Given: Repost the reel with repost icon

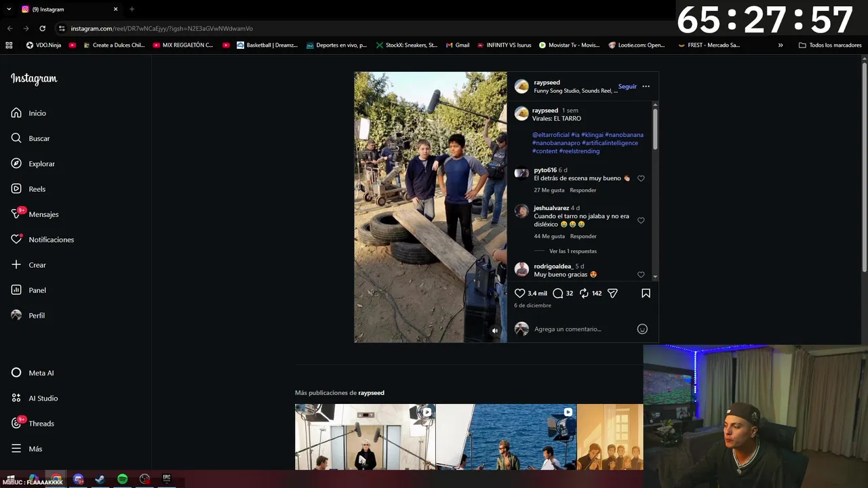Looking at the screenshot, I should pyautogui.click(x=584, y=293).
